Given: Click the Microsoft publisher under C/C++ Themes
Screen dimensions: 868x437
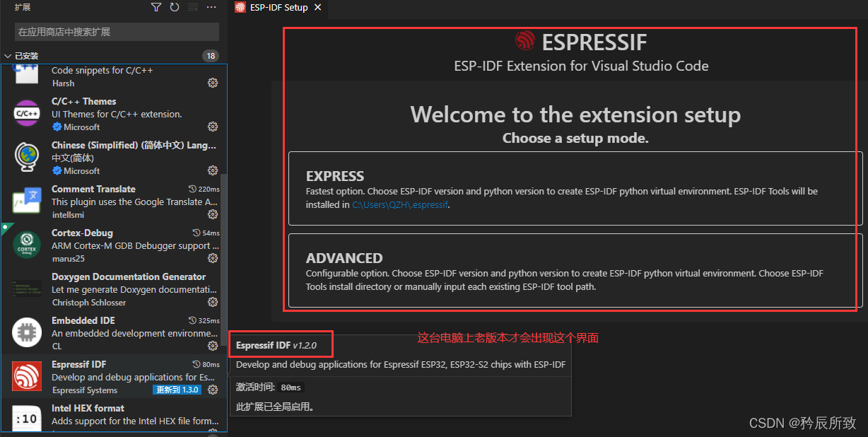Looking at the screenshot, I should [x=81, y=127].
